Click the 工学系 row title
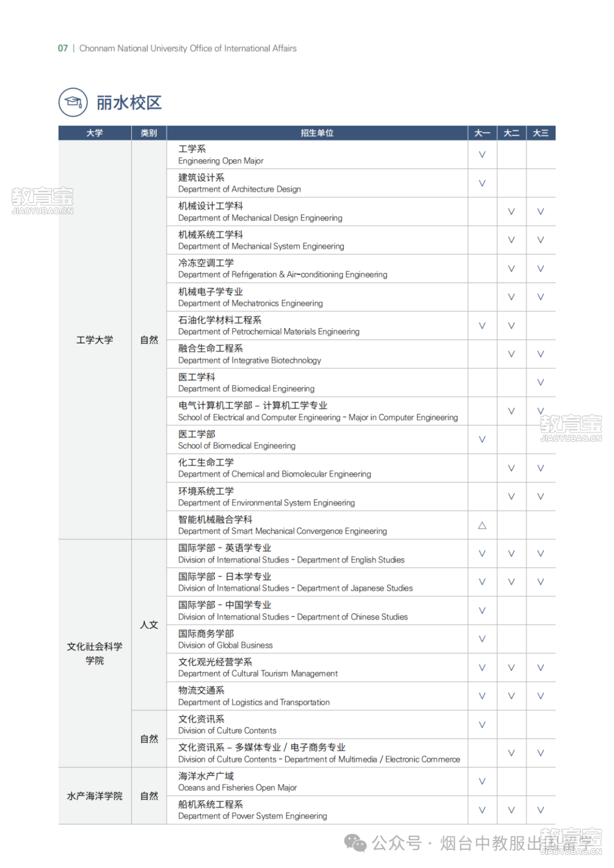Screen dimensions: 614x868 (x=192, y=149)
